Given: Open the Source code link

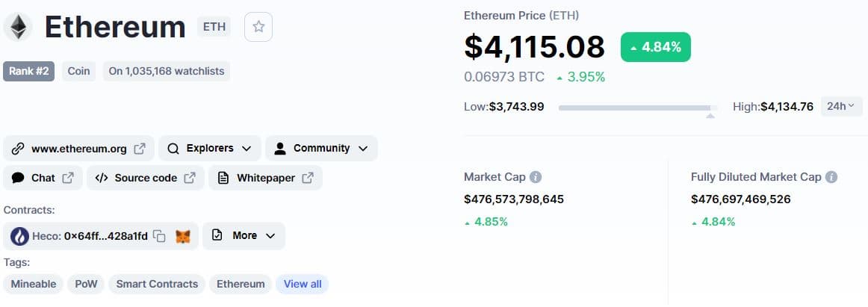Looking at the screenshot, I should click(x=145, y=178).
